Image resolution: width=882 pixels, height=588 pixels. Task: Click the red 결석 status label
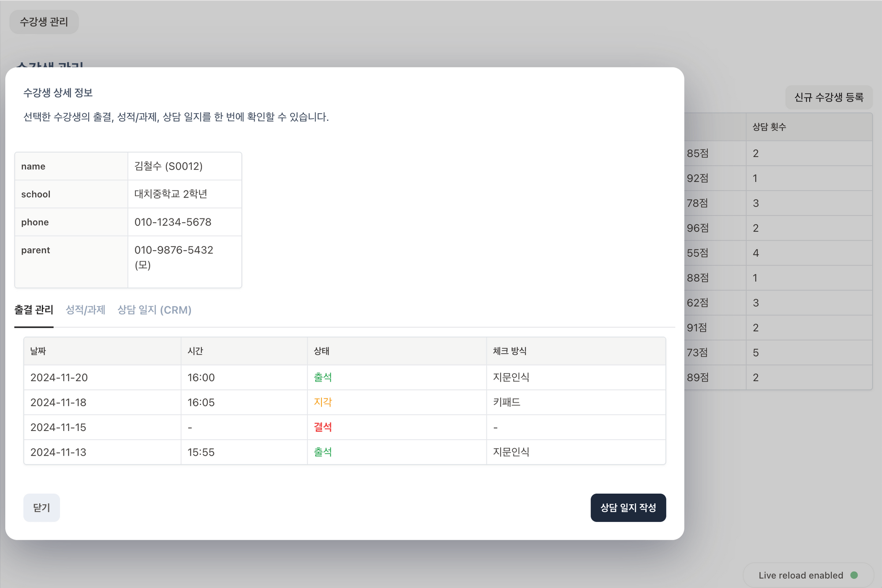322,427
